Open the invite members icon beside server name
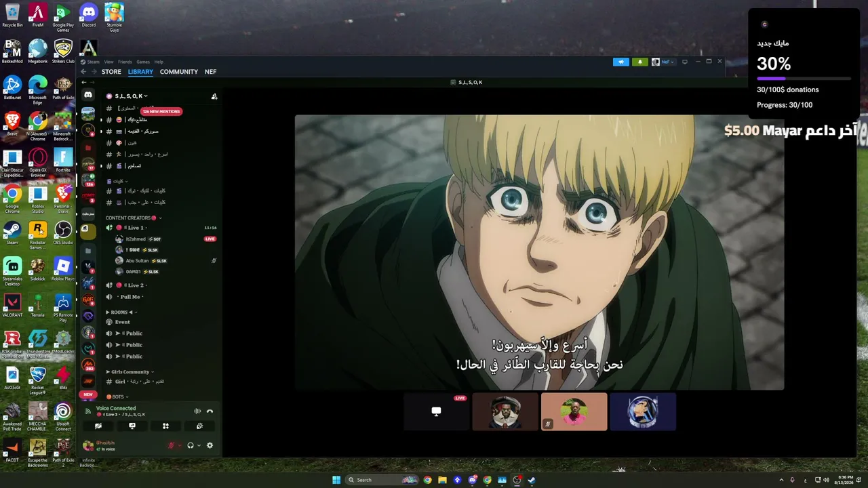Image resolution: width=868 pixels, height=488 pixels. point(214,96)
